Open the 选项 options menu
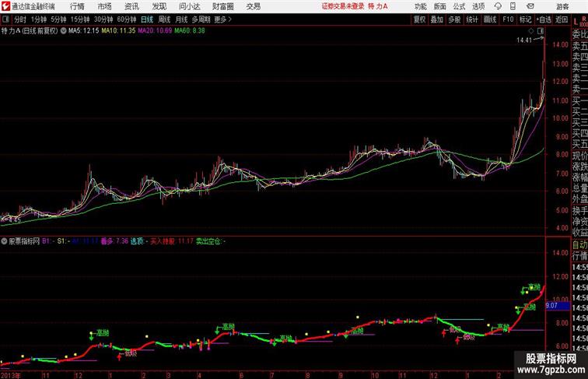The width and height of the screenshot is (588, 379). pos(478,6)
